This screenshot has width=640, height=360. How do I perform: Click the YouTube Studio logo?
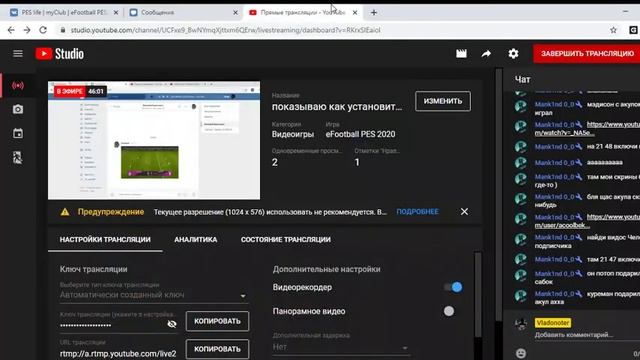tap(60, 54)
